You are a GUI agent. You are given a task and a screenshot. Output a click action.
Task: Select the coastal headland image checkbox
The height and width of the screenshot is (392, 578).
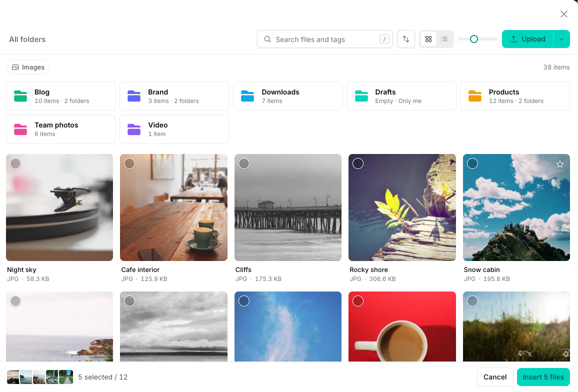[x=15, y=301]
